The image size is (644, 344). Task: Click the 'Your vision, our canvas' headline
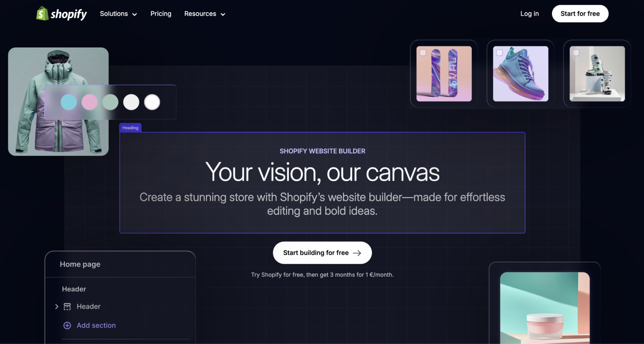click(x=322, y=173)
